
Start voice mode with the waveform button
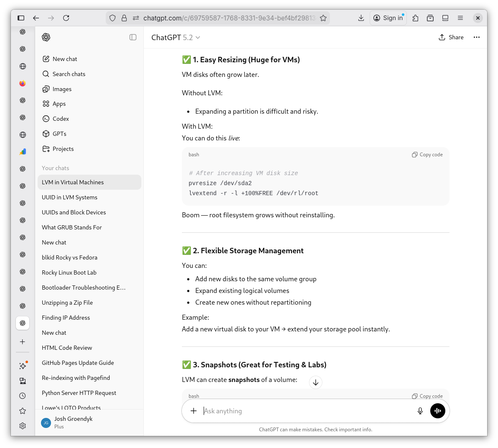coord(437,411)
